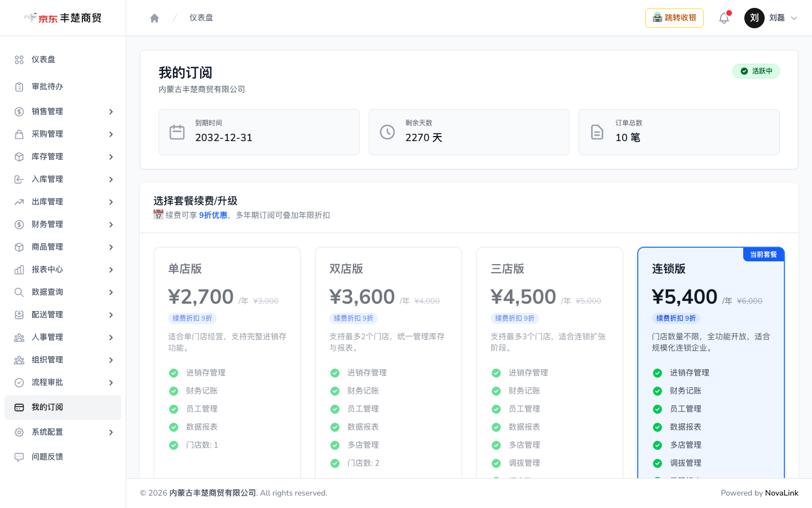This screenshot has width=812, height=508.
Task: Click the 流程审批 check-circle icon
Action: [x=19, y=383]
